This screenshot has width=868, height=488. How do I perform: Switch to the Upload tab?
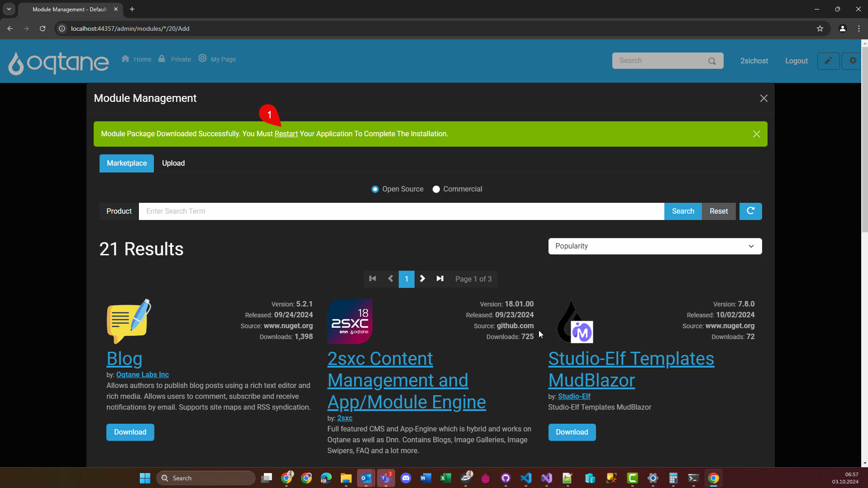click(x=173, y=163)
